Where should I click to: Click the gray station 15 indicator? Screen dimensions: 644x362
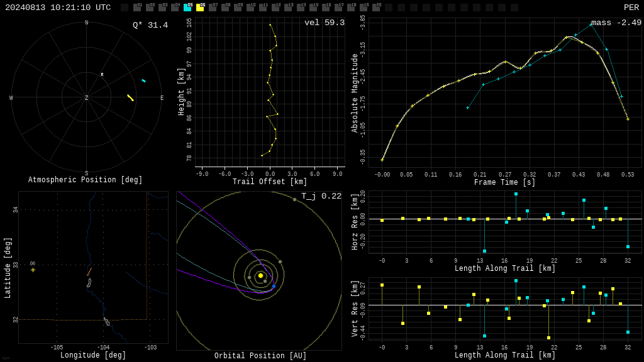click(x=313, y=7)
